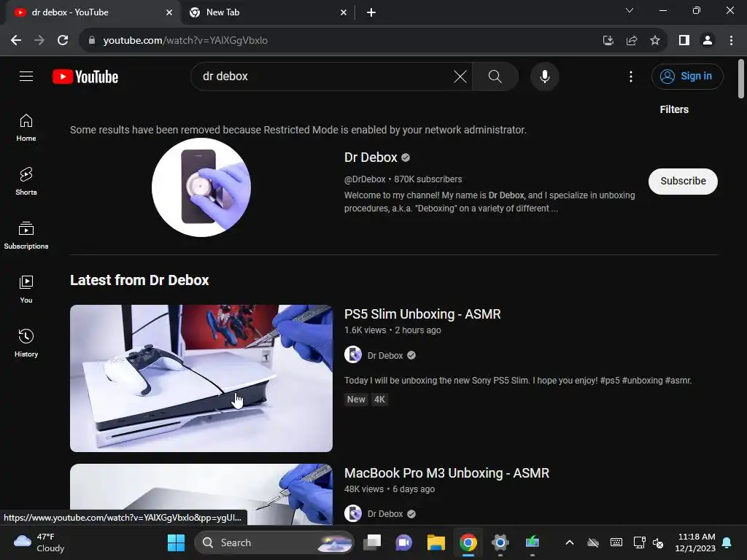
Task: Share this page from the address bar
Action: click(x=632, y=41)
